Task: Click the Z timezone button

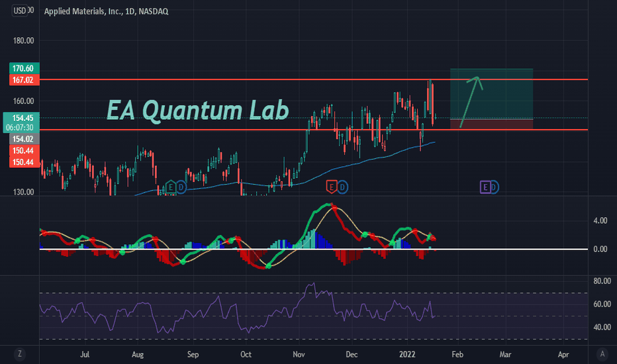Action: (x=19, y=354)
